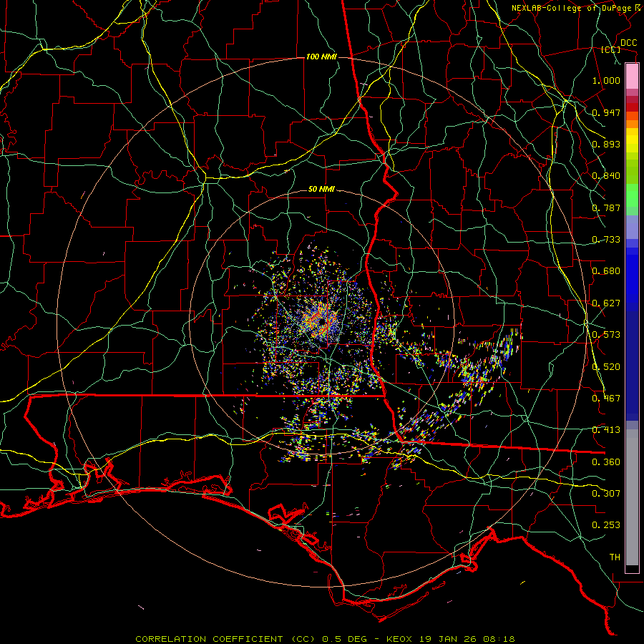This screenshot has height=644, width=644.
Task: Click the 50 NMI range ring label
Action: click(x=321, y=189)
